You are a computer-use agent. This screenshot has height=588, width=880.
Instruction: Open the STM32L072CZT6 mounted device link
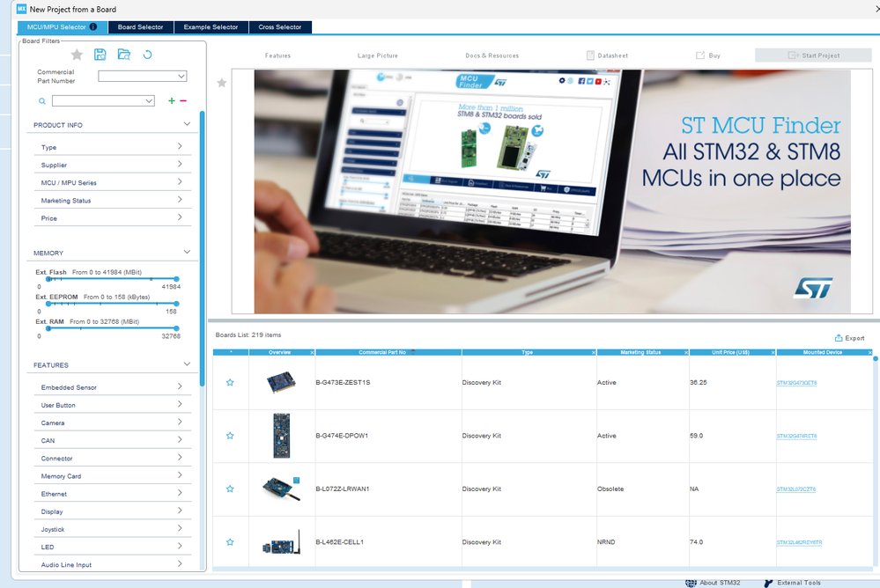click(x=795, y=489)
